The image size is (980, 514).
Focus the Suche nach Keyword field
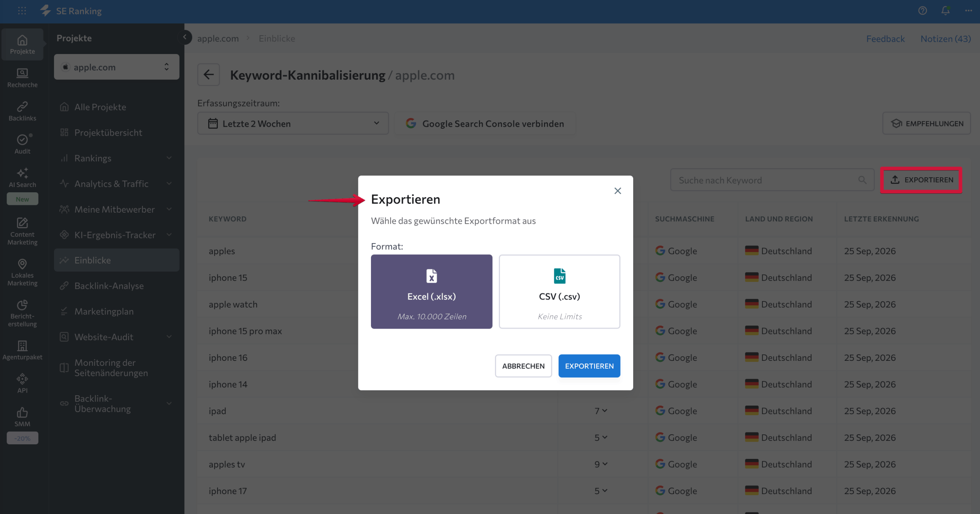tap(772, 180)
